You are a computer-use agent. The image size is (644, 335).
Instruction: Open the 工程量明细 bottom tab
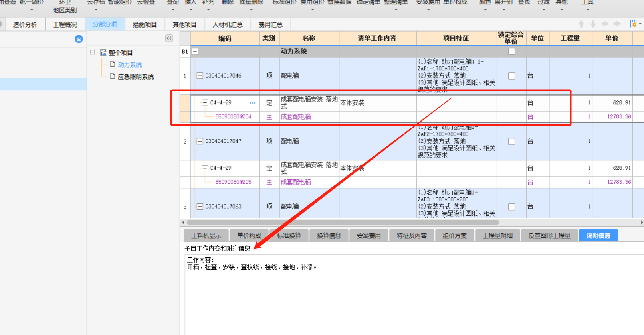[x=498, y=235]
